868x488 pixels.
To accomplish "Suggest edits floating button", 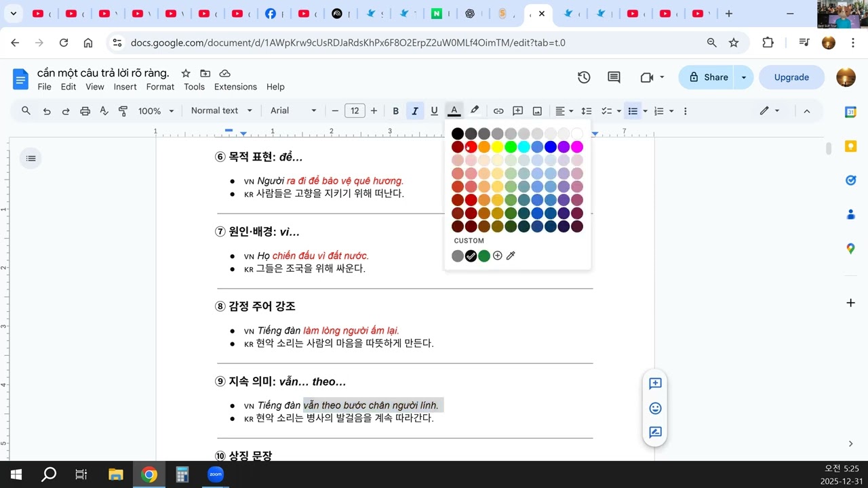I will pyautogui.click(x=655, y=432).
